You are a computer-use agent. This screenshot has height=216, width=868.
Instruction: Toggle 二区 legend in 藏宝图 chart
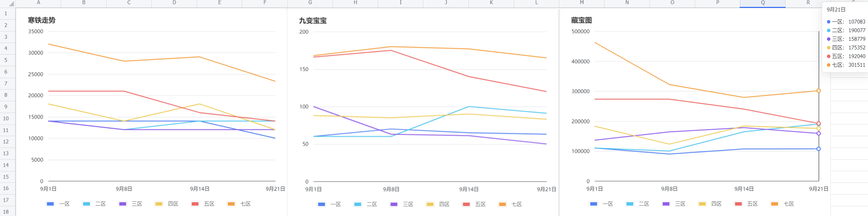638,204
